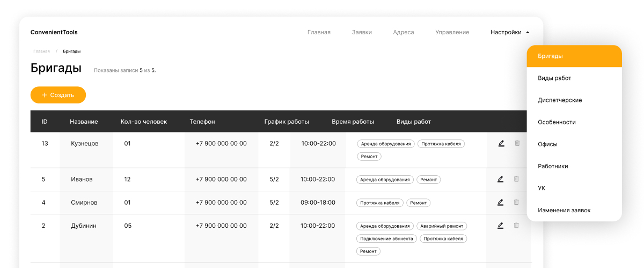Image resolution: width=644 pixels, height=268 pixels.
Task: Click the График работы column header
Action: coord(287,122)
